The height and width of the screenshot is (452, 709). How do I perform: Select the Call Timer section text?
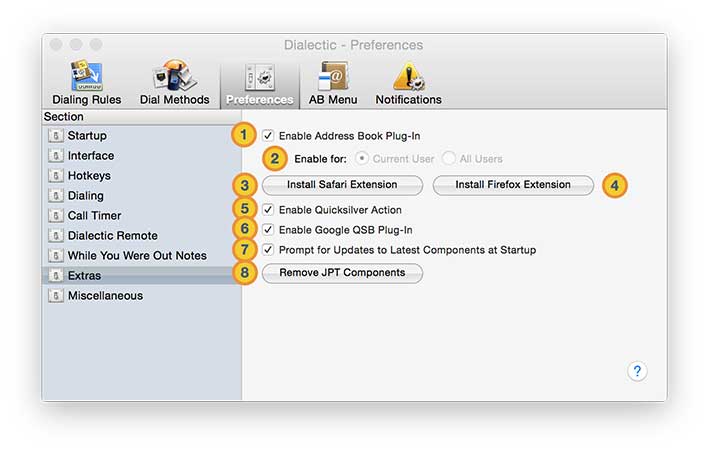[95, 216]
